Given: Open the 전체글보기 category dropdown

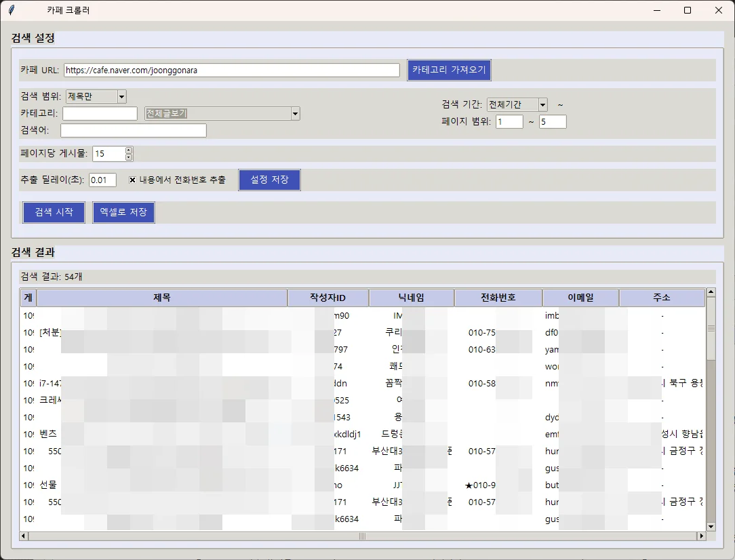Looking at the screenshot, I should pos(222,113).
